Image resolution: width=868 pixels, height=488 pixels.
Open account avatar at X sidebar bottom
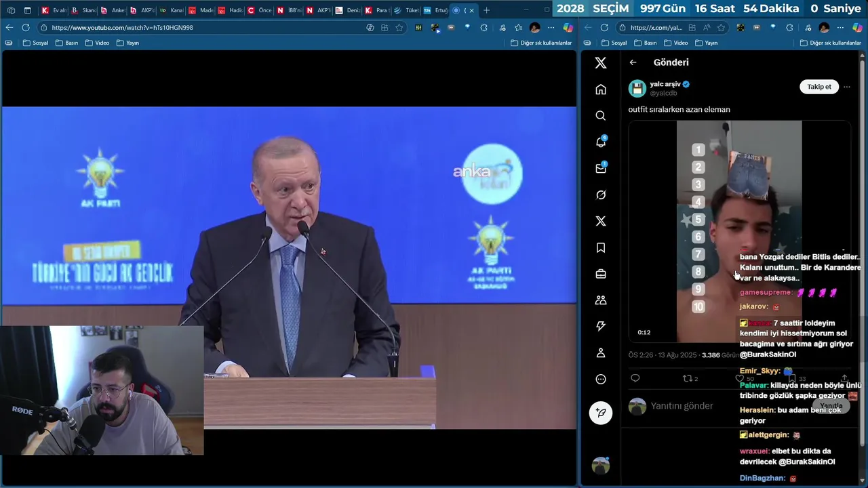point(600,466)
